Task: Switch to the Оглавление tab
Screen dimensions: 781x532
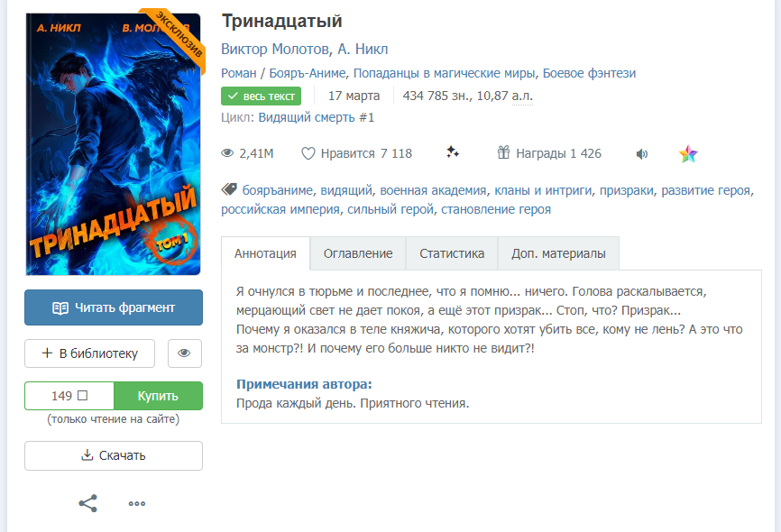Action: pos(358,253)
